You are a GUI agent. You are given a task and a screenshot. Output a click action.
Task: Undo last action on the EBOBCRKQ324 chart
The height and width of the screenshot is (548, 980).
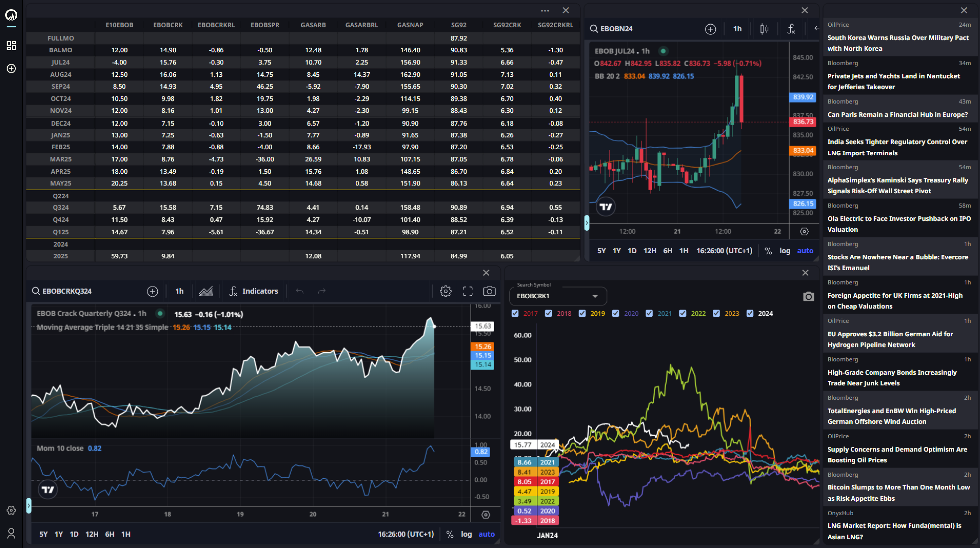pyautogui.click(x=299, y=291)
